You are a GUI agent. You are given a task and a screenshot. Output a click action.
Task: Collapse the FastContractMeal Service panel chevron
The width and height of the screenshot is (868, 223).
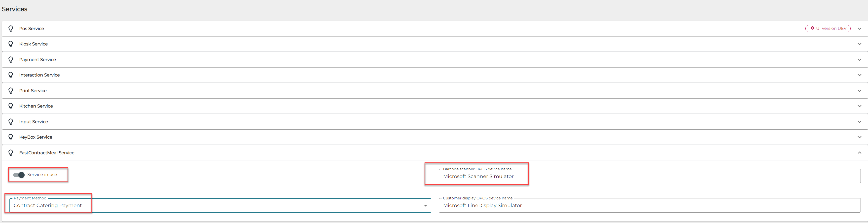click(x=859, y=152)
